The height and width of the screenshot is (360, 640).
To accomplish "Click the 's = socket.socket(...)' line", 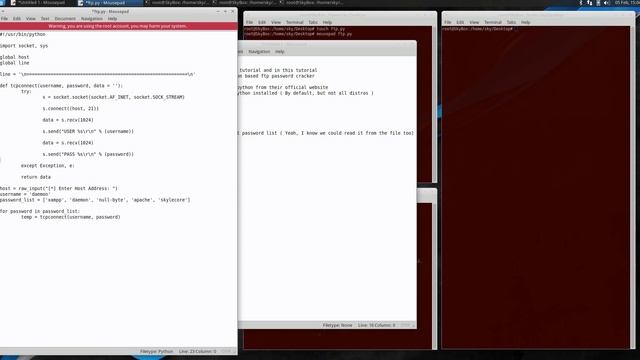I will [113, 97].
